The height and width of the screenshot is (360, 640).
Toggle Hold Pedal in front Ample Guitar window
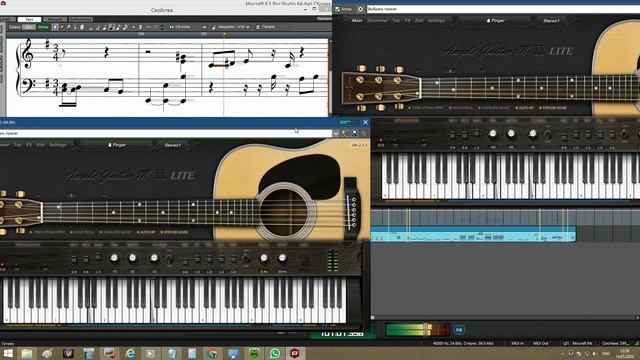[x=82, y=232]
